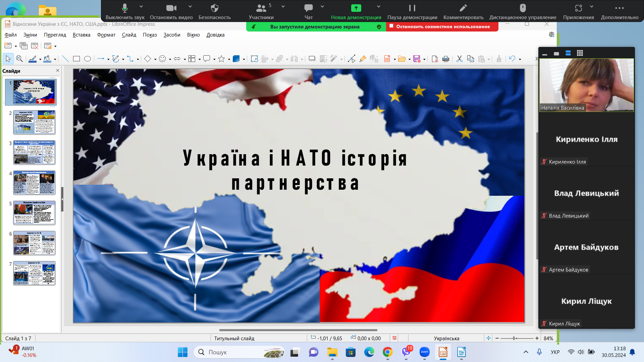The image size is (644, 362).
Task: Click the Open folder icon
Action: click(402, 59)
